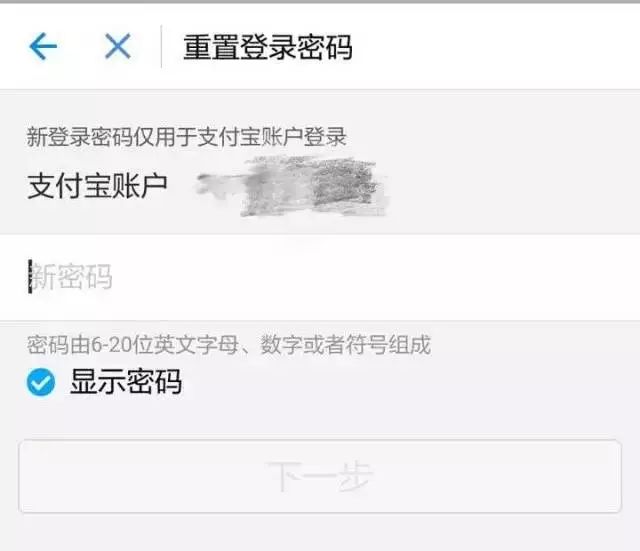Click the smudged account number area
The height and width of the screenshot is (551, 640).
pyautogui.click(x=291, y=186)
